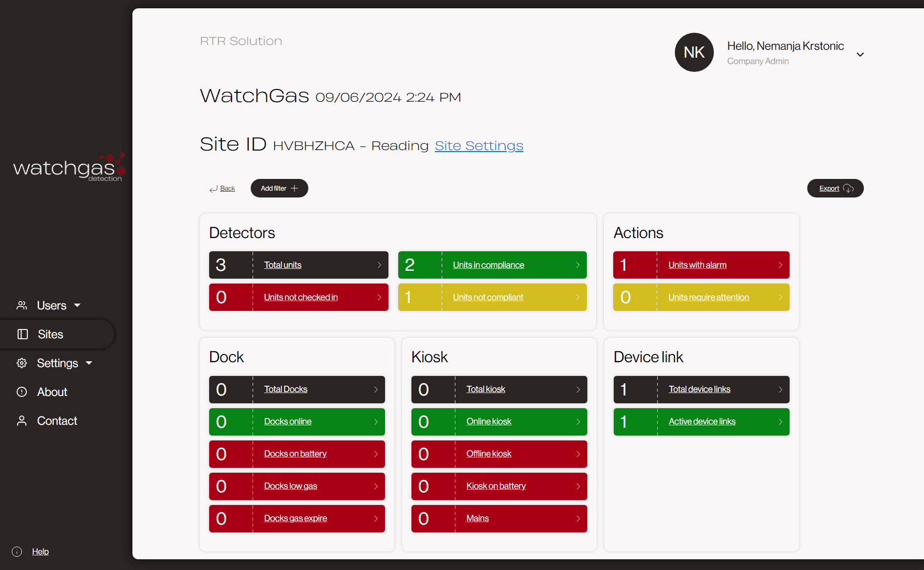Navigate to the Contact page in the sidebar

(x=57, y=420)
